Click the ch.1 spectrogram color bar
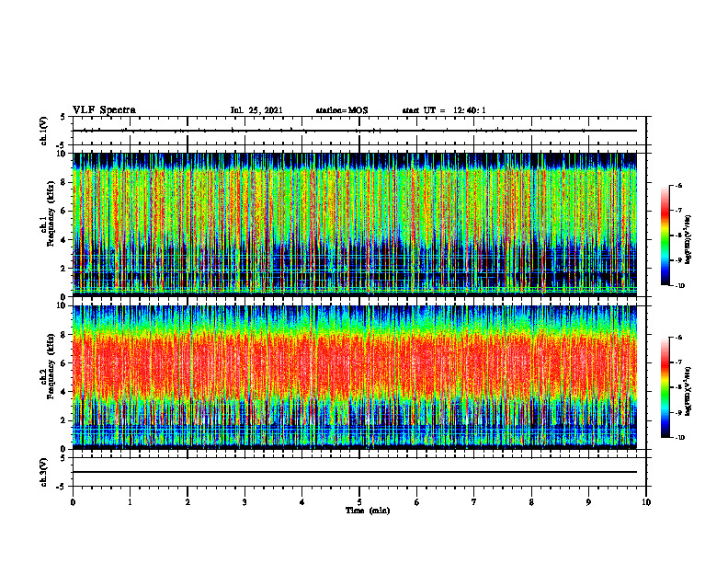 665,236
